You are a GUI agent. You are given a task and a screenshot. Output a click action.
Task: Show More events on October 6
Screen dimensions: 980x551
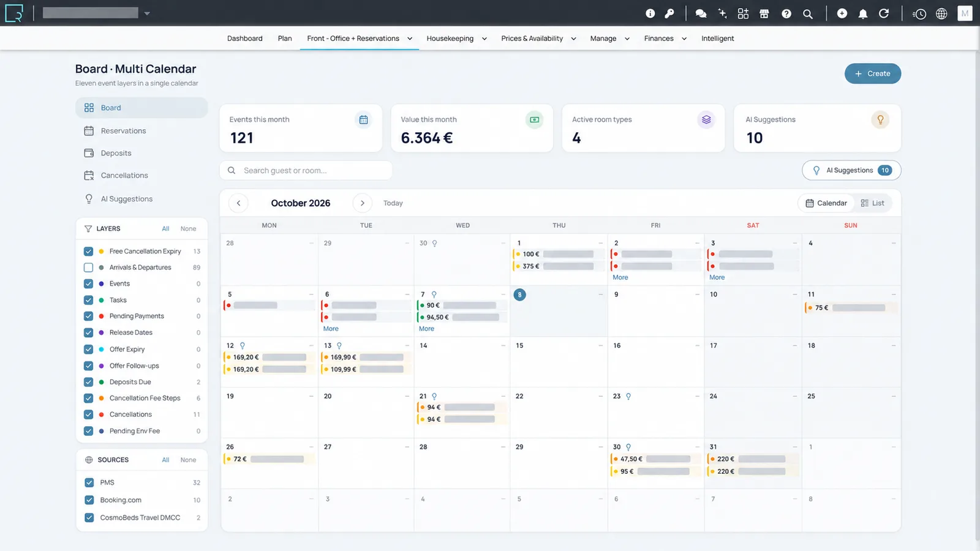(331, 329)
